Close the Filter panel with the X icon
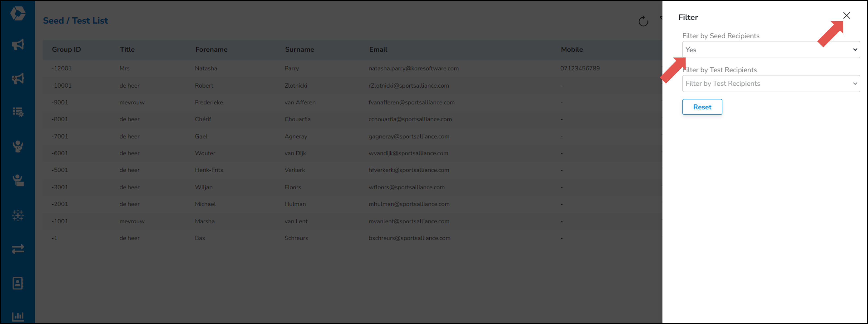Screen dimensions: 868x324 846,15
